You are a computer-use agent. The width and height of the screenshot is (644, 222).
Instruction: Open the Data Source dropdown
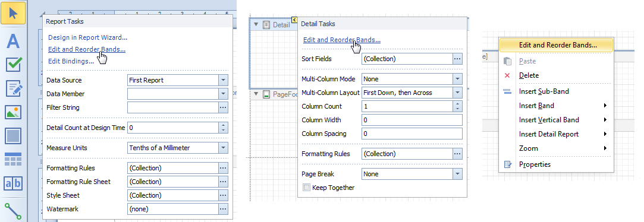pos(223,80)
